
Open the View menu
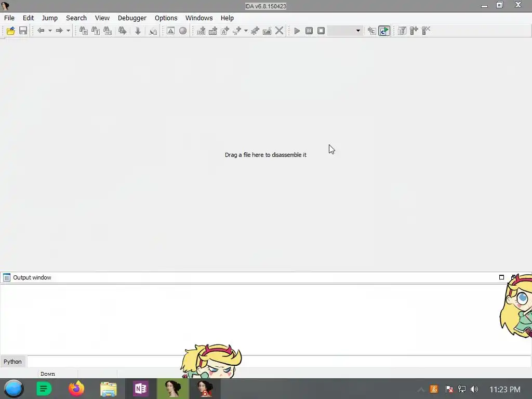[x=102, y=18]
